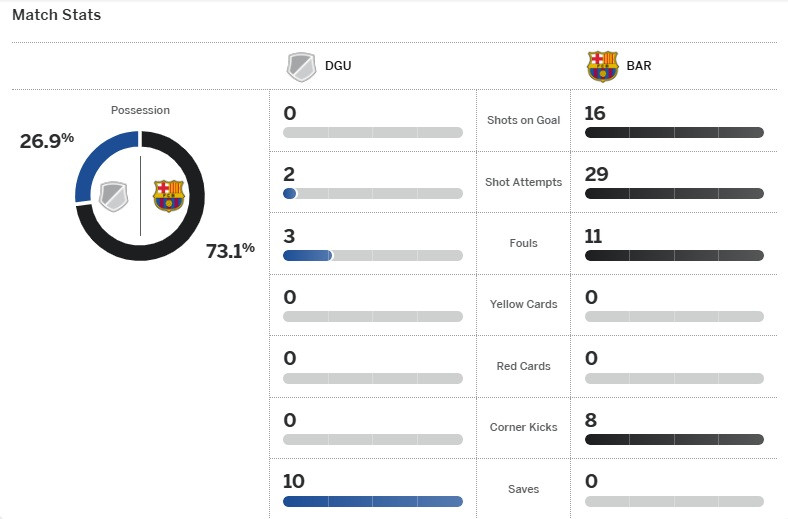Click the grey shield inside possession donut
The height and width of the screenshot is (519, 788).
pos(113,196)
